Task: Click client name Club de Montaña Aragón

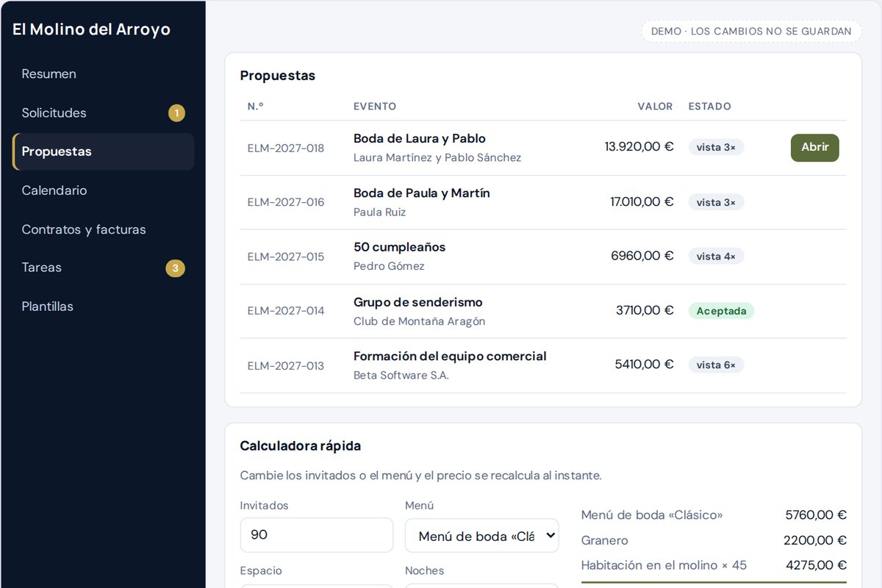Action: tap(420, 321)
